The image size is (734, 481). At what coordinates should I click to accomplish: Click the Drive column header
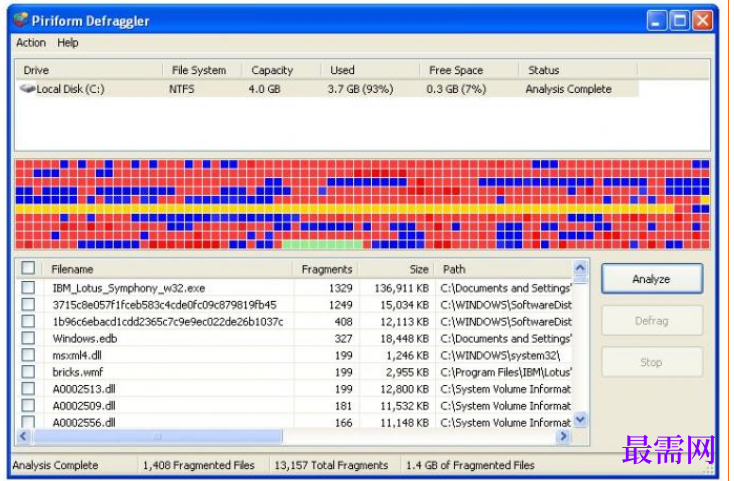[x=90, y=70]
